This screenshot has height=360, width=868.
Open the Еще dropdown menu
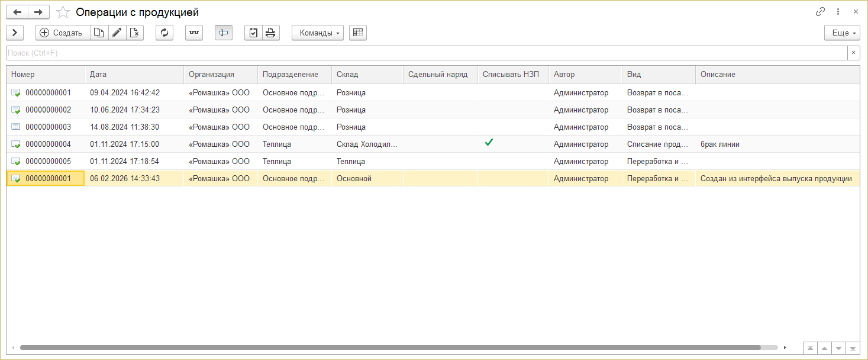(841, 33)
